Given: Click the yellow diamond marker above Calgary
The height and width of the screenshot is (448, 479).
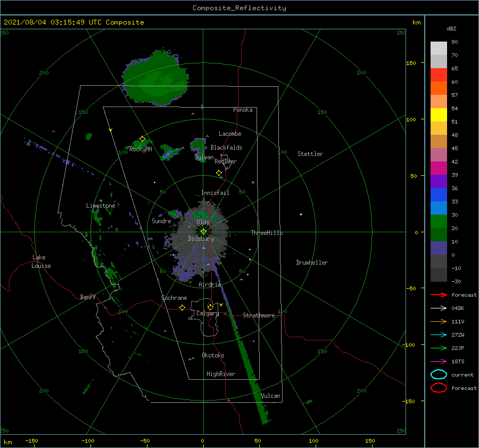Looking at the screenshot, I should (x=210, y=307).
